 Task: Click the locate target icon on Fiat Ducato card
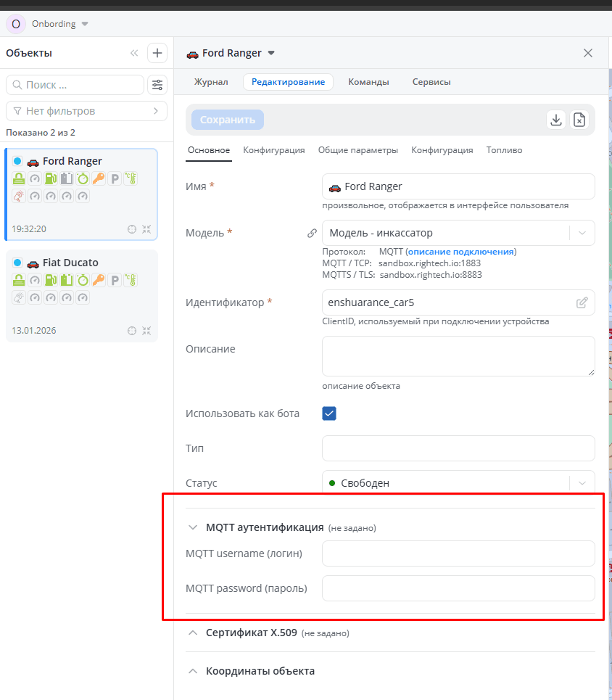tap(132, 331)
